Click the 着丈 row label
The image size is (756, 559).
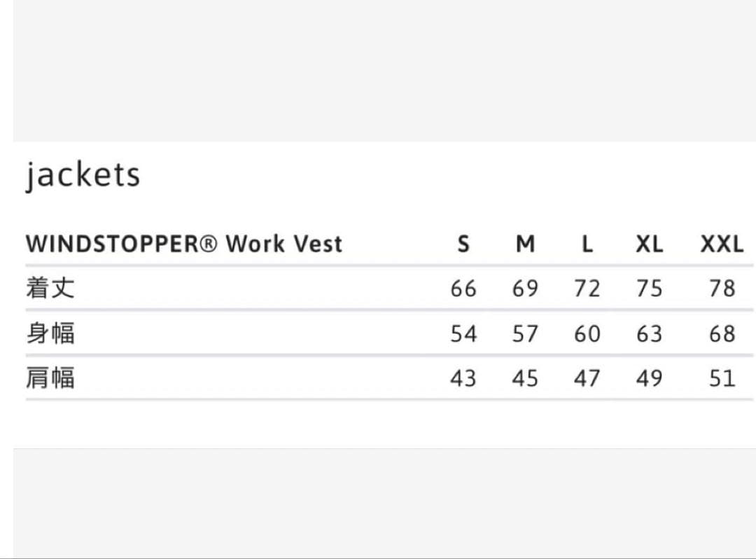(50, 288)
